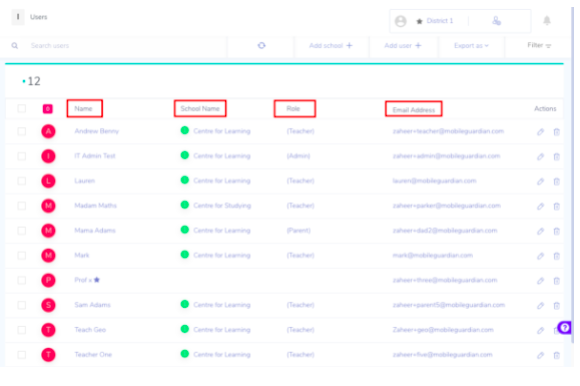Edit Lauren's user record
The height and width of the screenshot is (386, 580).
pos(540,182)
